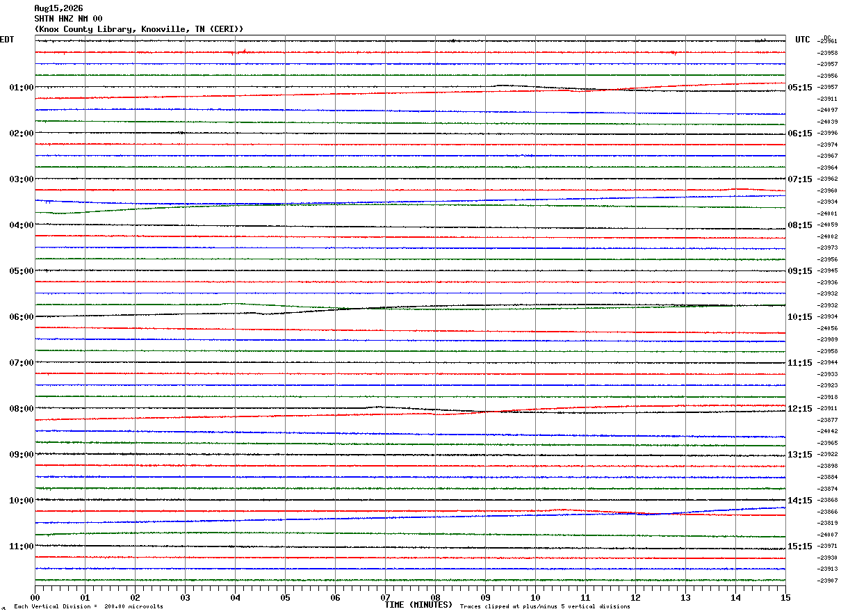Select the 06:00 EDT time label
This screenshot has width=841, height=616.
coord(22,317)
